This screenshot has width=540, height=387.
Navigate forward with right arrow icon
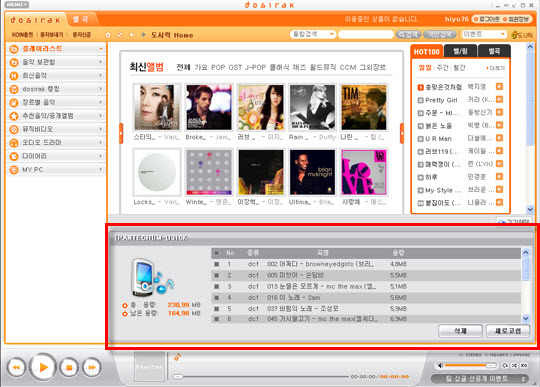click(x=143, y=35)
